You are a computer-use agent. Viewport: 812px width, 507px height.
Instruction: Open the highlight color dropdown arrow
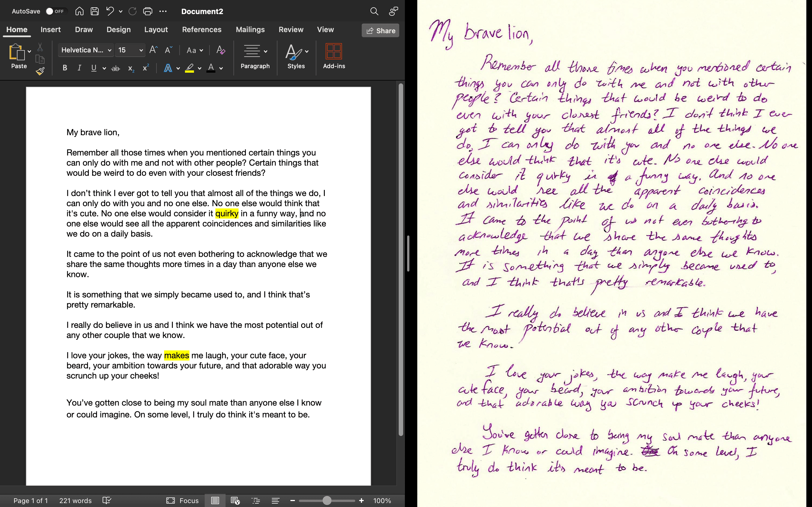(200, 68)
